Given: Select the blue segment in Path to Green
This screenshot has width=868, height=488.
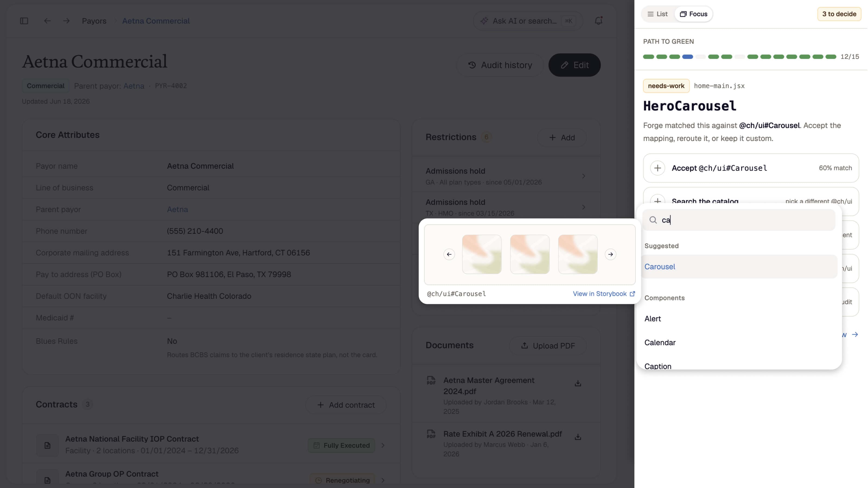Looking at the screenshot, I should point(687,57).
